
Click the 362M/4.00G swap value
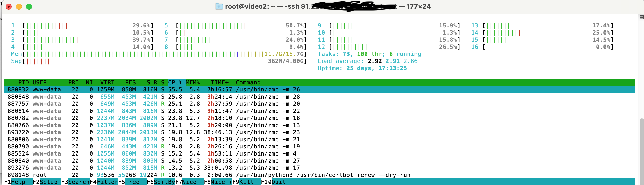click(286, 61)
